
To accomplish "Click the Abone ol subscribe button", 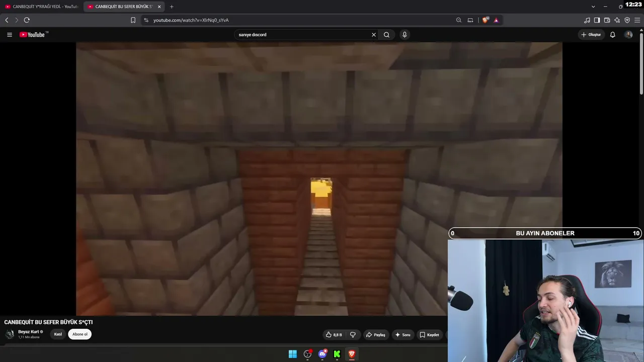I will pyautogui.click(x=79, y=334).
